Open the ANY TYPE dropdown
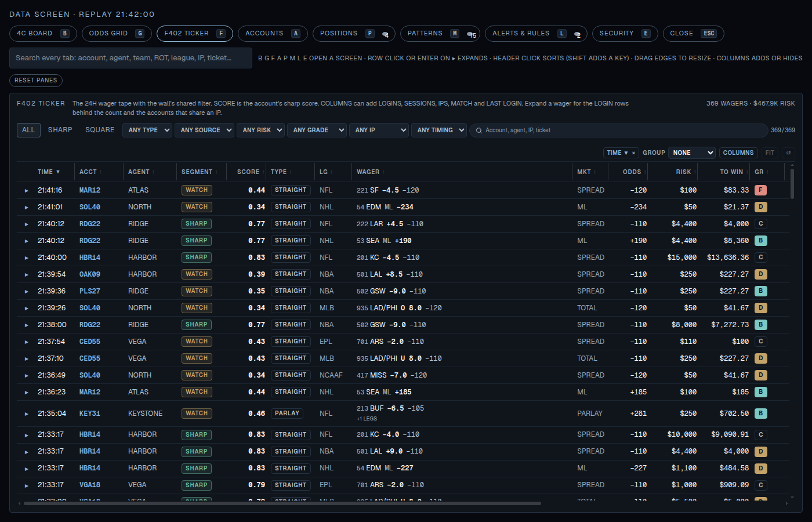This screenshot has height=522, width=812. pyautogui.click(x=147, y=130)
